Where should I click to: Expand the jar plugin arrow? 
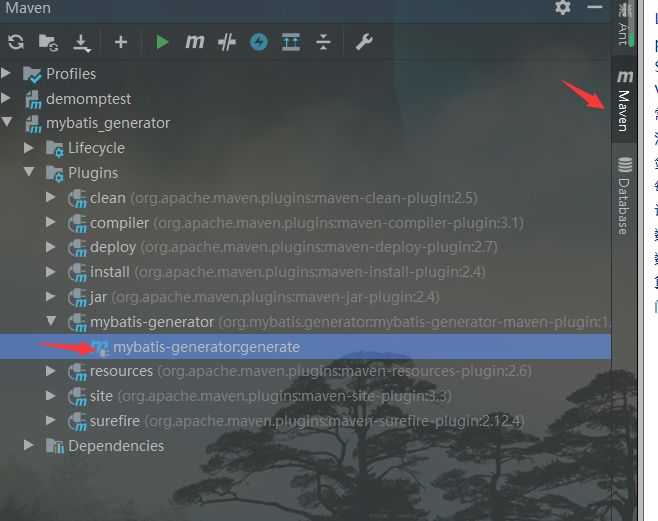[x=51, y=297]
